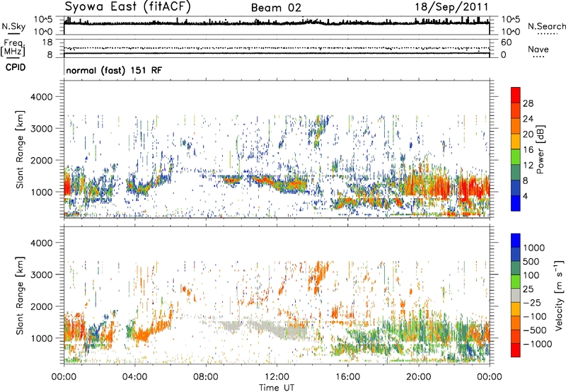The height and width of the screenshot is (392, 566).
Task: Pick the red bottom segment of the Velocity colorbar
Action: [516, 350]
